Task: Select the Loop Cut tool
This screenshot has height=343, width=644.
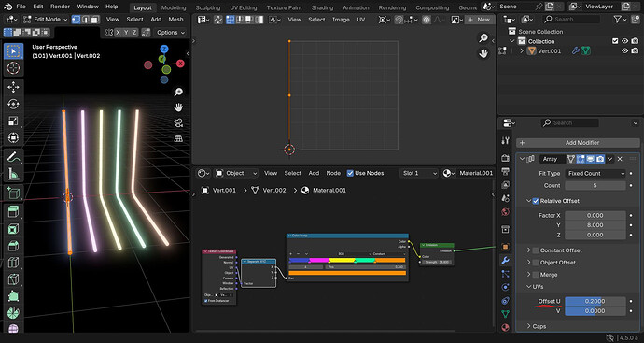Action: click(14, 263)
